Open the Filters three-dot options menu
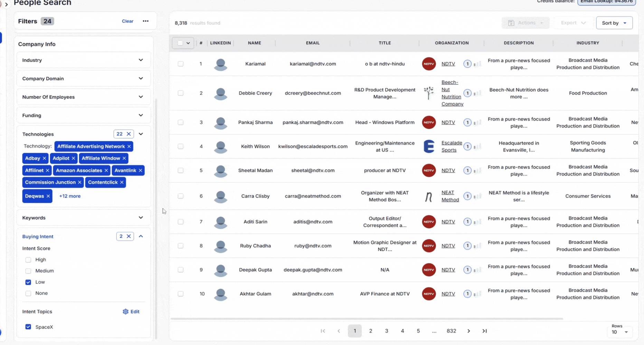The height and width of the screenshot is (345, 644). pyautogui.click(x=145, y=21)
